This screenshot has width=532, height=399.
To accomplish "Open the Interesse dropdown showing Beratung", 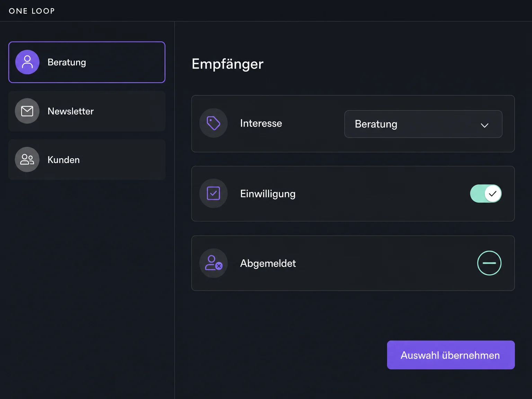I will pyautogui.click(x=423, y=124).
